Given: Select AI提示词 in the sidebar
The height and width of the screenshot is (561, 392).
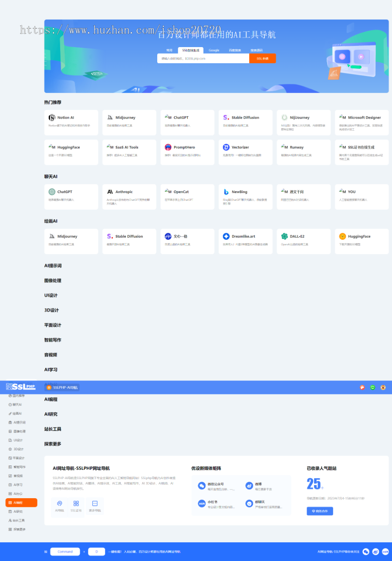Looking at the screenshot, I should pyautogui.click(x=21, y=422).
